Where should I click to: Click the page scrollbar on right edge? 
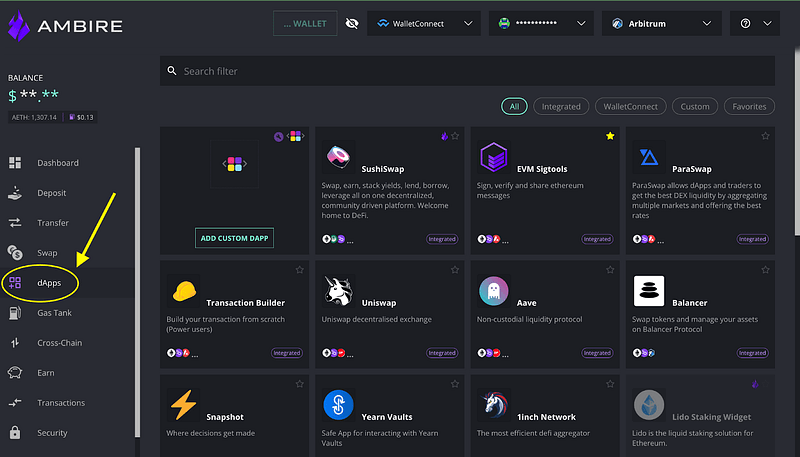797,142
